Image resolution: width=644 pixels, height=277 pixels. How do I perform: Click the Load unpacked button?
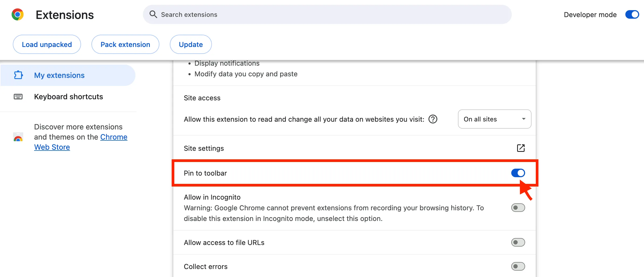point(47,44)
